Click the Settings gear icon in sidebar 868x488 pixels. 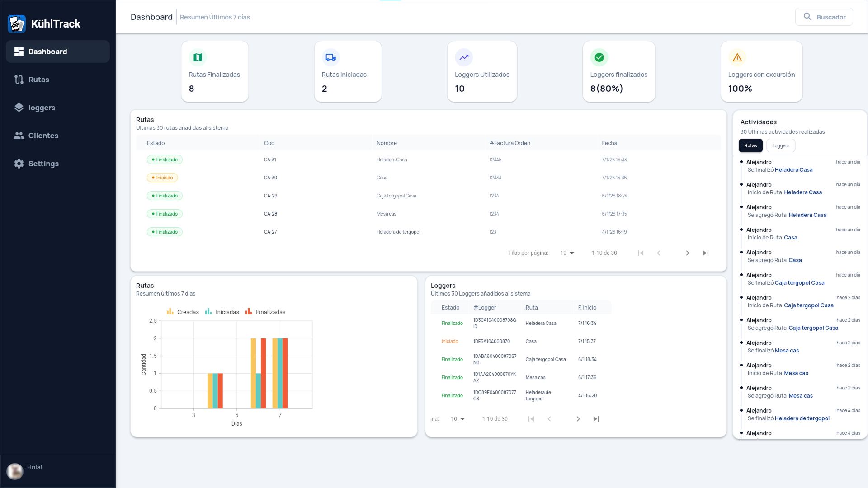[x=19, y=164]
